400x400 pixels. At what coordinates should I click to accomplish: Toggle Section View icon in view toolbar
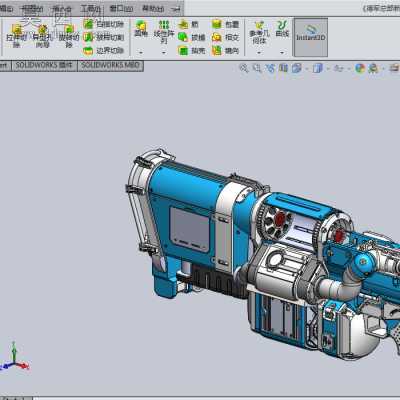click(x=283, y=68)
